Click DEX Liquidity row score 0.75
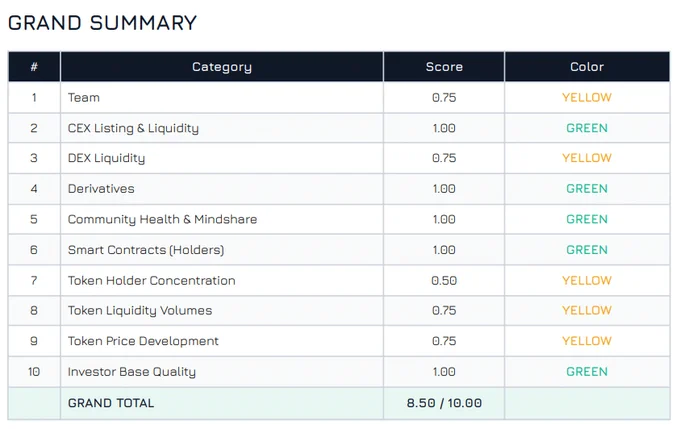 444,158
